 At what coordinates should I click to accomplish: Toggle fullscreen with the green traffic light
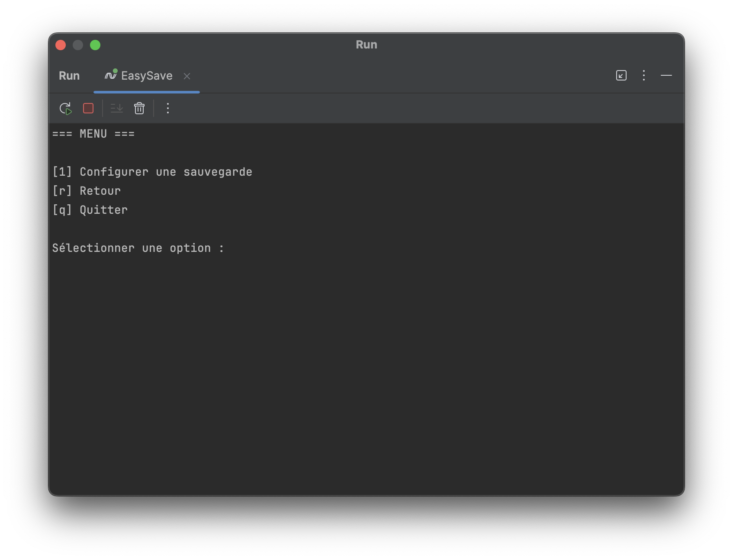[95, 45]
